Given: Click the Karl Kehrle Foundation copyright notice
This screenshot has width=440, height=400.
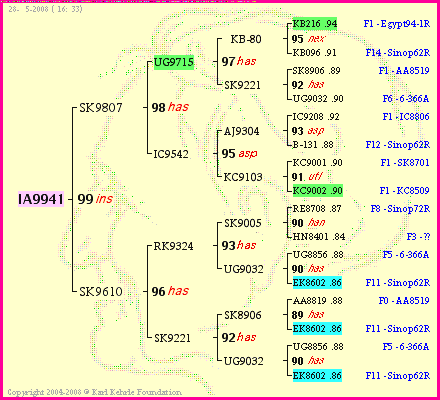Looking at the screenshot, I should click(x=95, y=392).
